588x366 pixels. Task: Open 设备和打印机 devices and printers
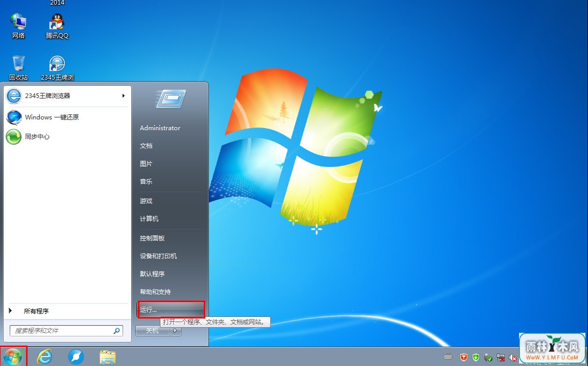[x=158, y=256]
